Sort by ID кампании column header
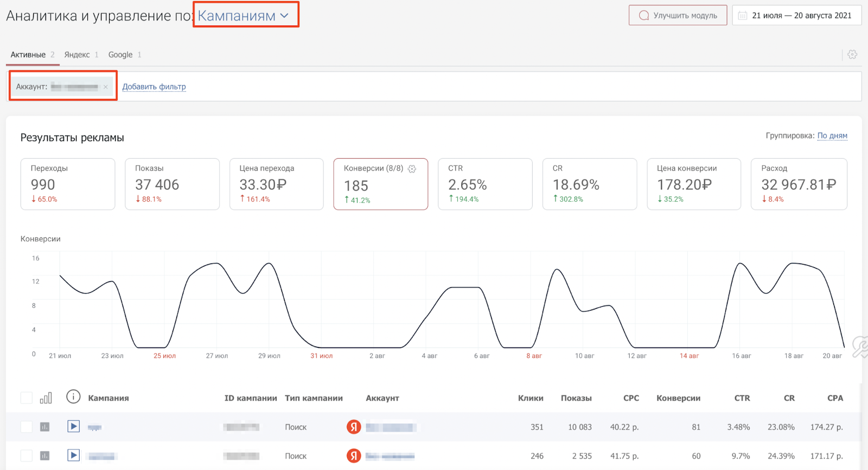868x470 pixels. [251, 398]
